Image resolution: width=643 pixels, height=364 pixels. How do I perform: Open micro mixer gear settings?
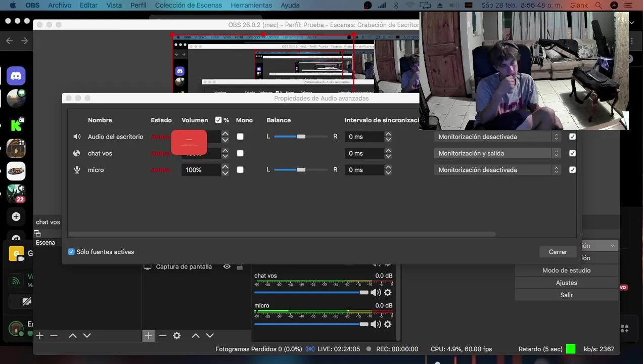(388, 324)
